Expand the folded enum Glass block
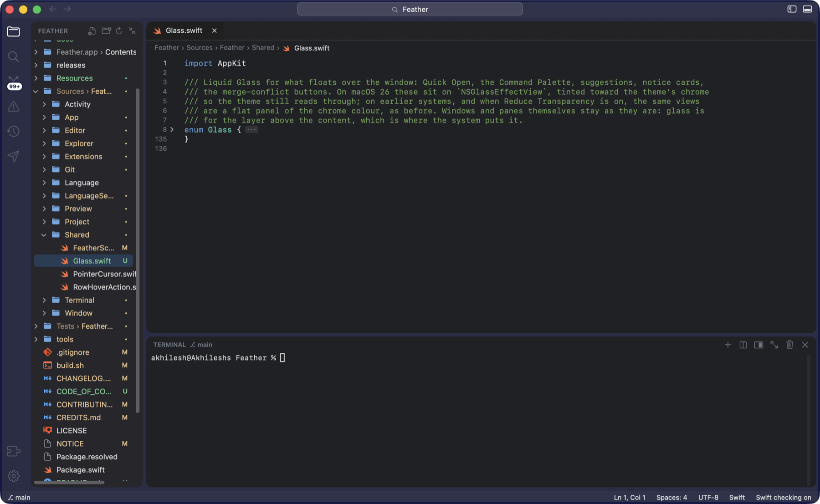The image size is (820, 504). click(x=172, y=130)
